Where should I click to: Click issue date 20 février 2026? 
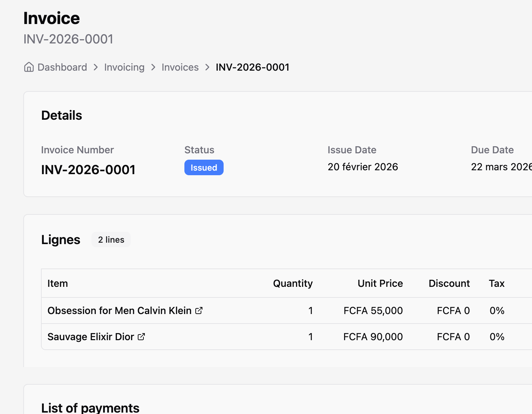coord(363,167)
